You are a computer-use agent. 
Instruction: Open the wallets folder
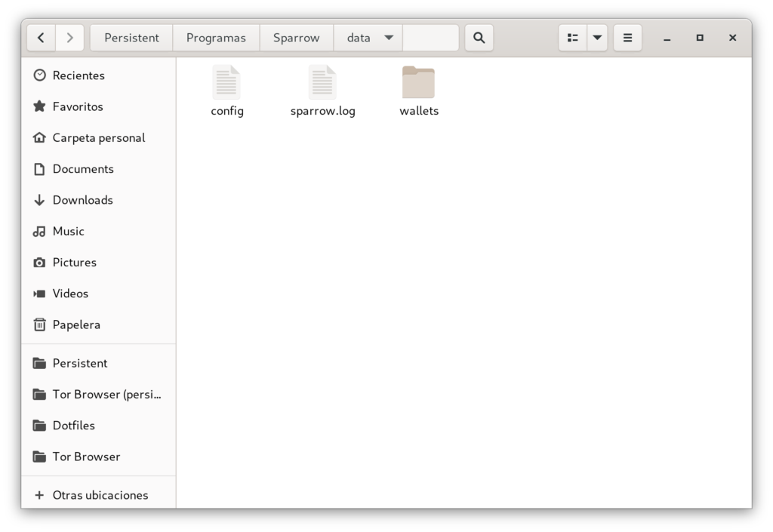click(419, 83)
